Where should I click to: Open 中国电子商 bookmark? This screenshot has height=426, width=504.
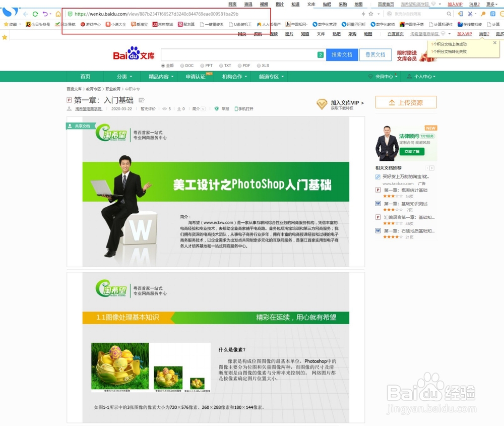[411, 24]
